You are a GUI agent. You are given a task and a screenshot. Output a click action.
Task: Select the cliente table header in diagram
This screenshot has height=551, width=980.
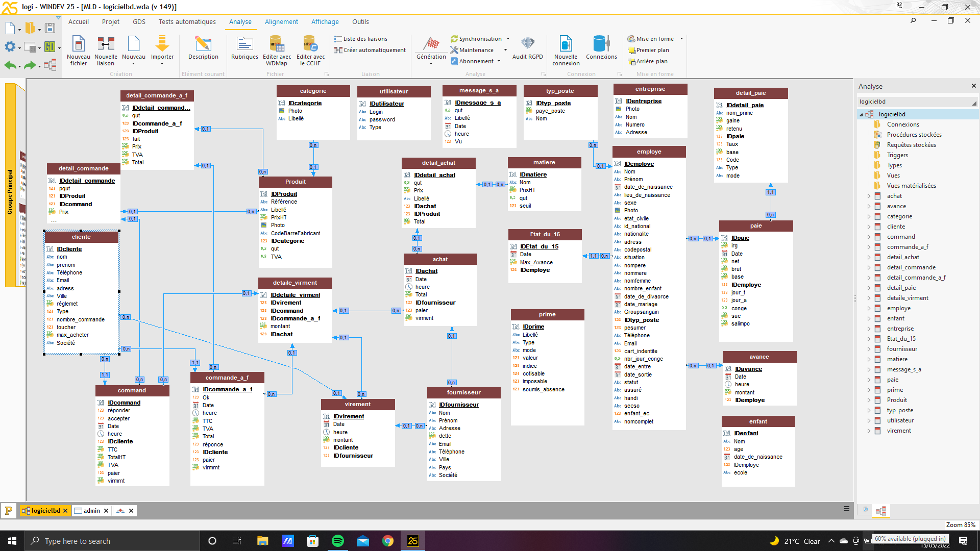click(82, 237)
